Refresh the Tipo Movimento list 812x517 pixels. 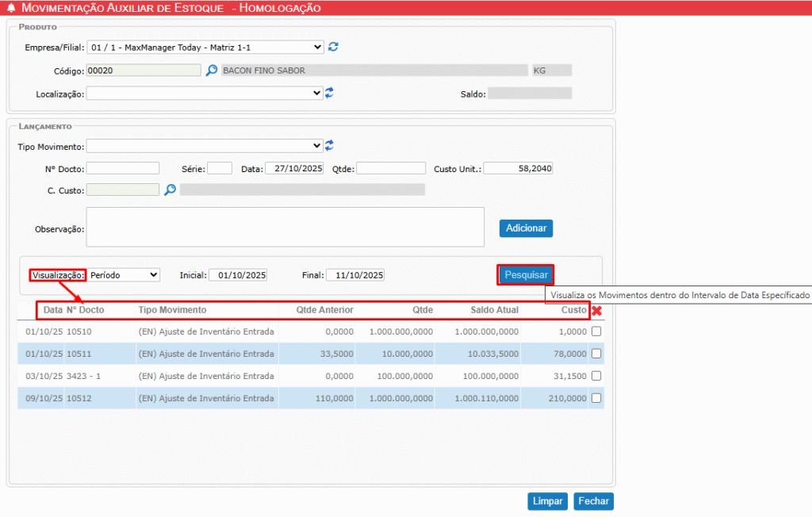(329, 146)
